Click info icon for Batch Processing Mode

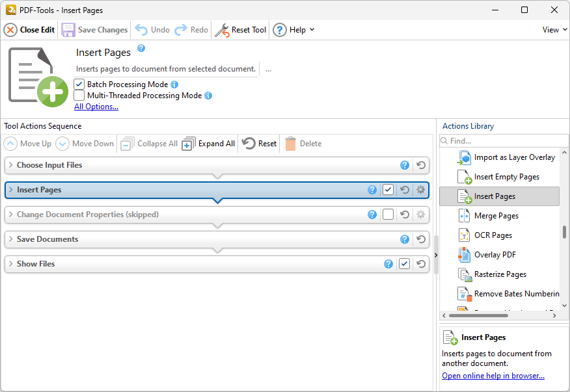[x=174, y=85]
